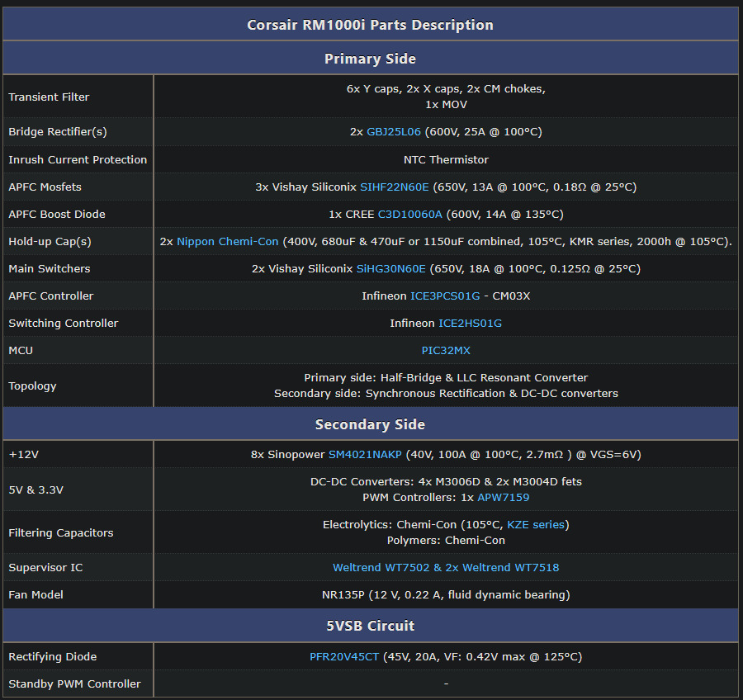Click the 'Transient Filter' row label
743x700 pixels.
click(49, 97)
